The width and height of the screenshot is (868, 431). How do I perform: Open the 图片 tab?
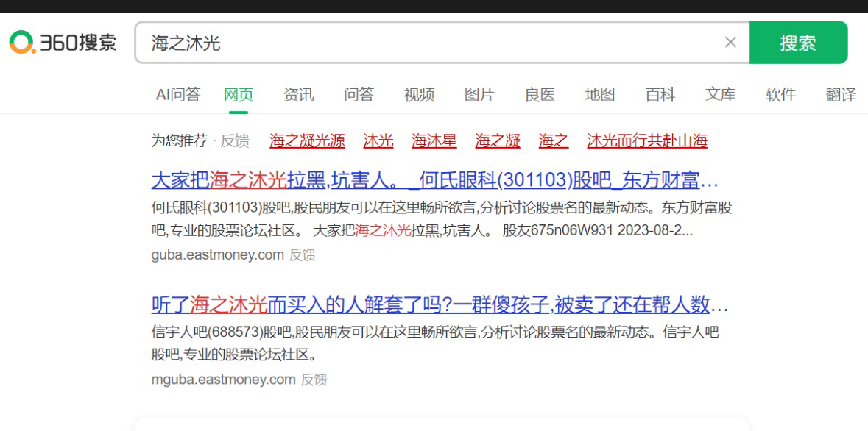click(x=479, y=95)
